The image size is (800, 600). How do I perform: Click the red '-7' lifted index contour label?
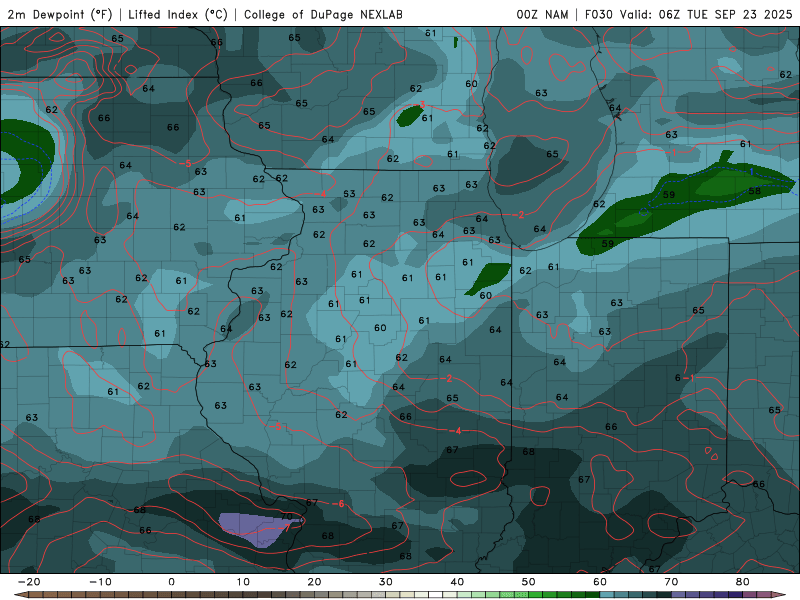286,529
